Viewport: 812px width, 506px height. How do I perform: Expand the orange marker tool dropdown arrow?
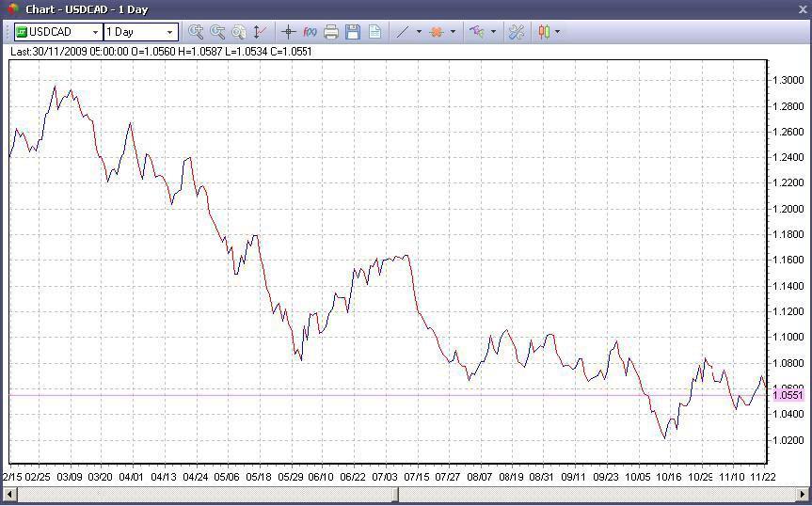coord(454,32)
